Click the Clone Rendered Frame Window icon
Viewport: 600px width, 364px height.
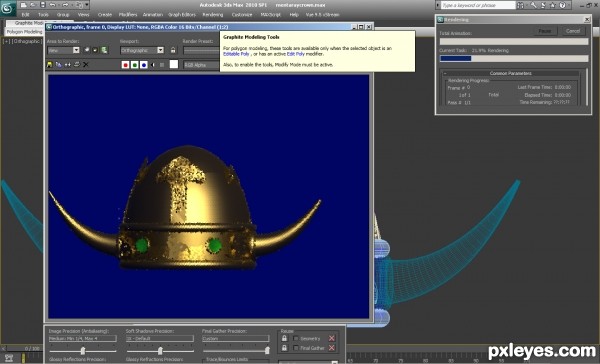point(68,65)
